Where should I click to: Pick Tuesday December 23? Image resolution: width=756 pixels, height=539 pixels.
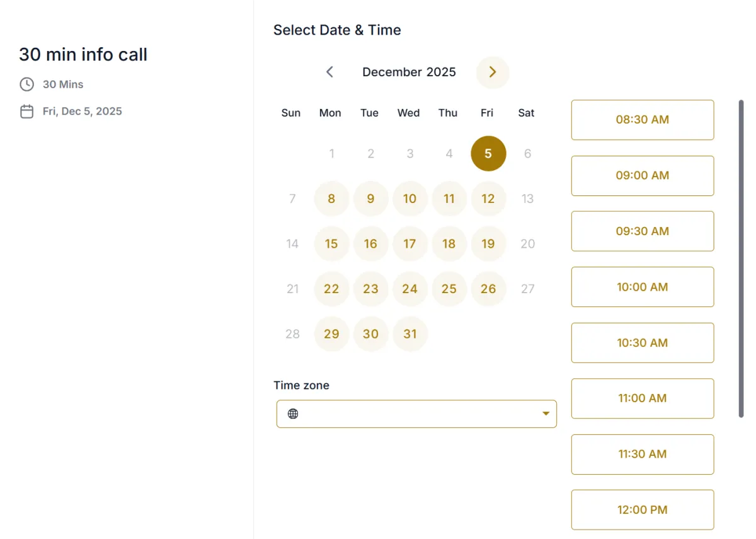[370, 289]
